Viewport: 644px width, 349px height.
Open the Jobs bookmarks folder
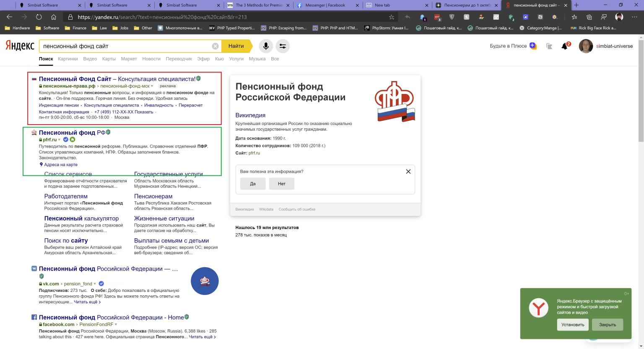click(120, 28)
